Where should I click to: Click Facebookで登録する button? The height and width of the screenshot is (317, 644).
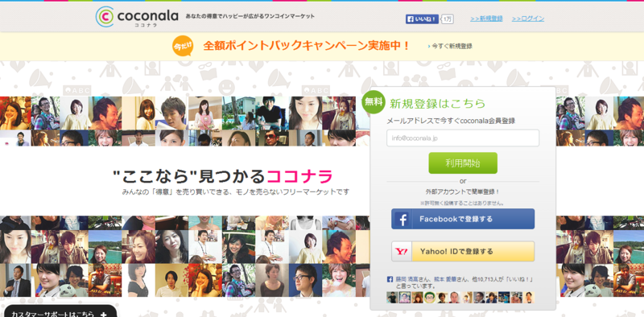[x=463, y=219]
